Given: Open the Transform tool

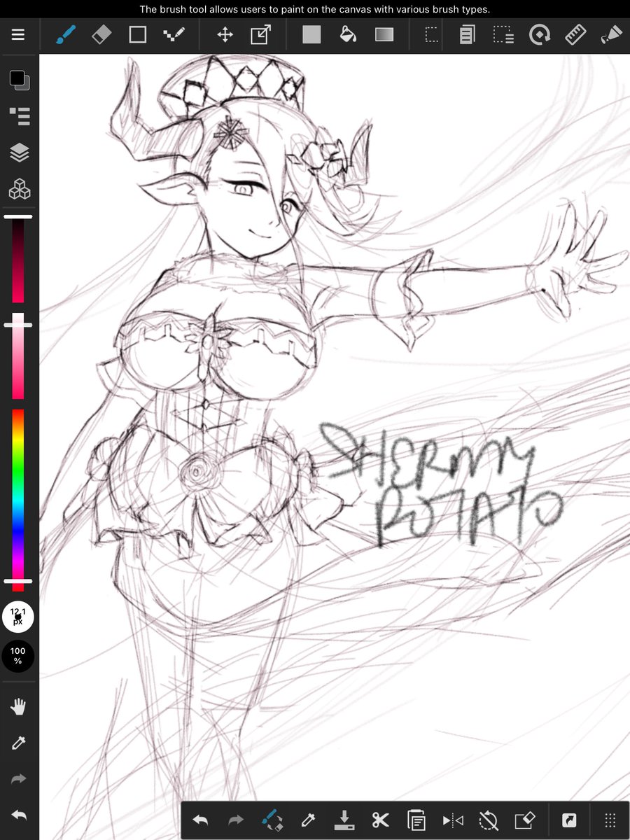Looking at the screenshot, I should tap(260, 34).
